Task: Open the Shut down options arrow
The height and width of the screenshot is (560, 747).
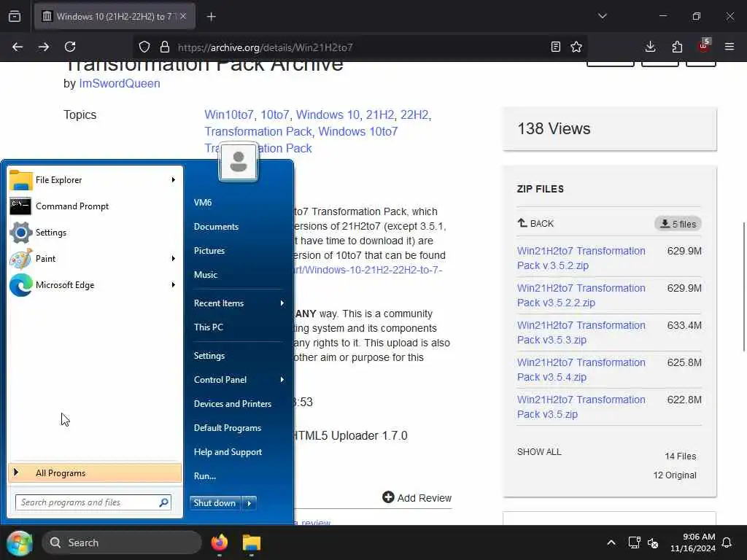Action: coord(249,503)
